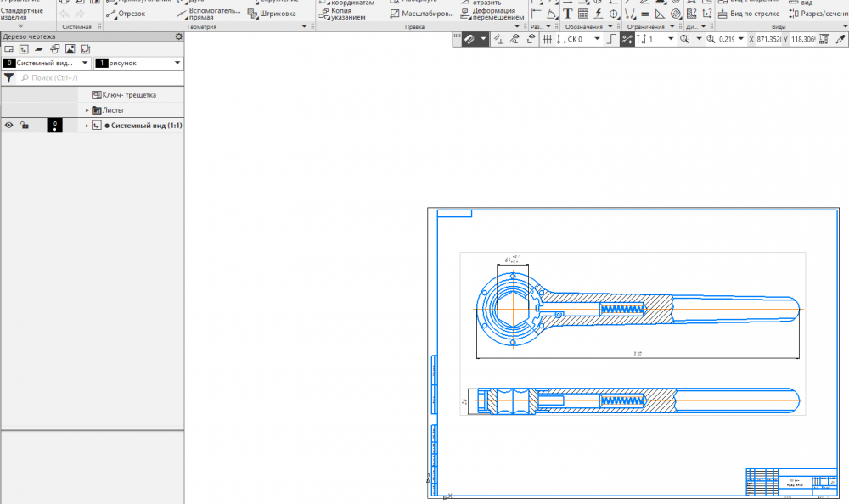Click the black color swatch in view row
Viewport: 849px width, 504px height.
tap(54, 125)
